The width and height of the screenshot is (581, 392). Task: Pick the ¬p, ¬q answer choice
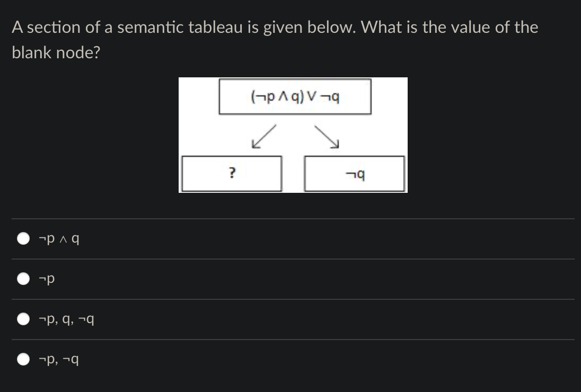click(x=23, y=359)
